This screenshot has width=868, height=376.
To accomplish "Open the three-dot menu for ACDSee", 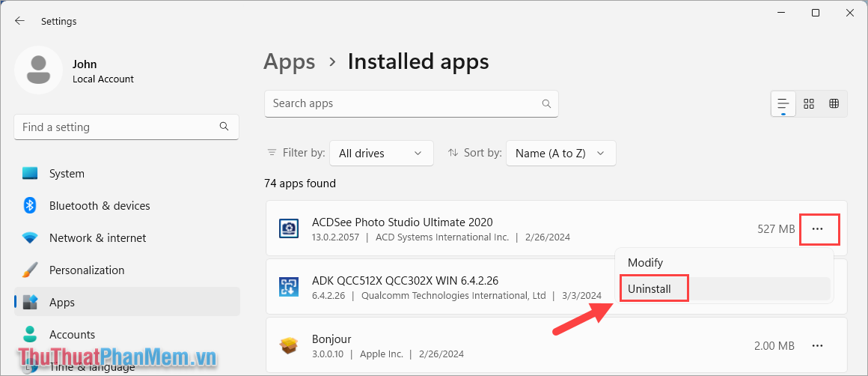I will tap(818, 228).
